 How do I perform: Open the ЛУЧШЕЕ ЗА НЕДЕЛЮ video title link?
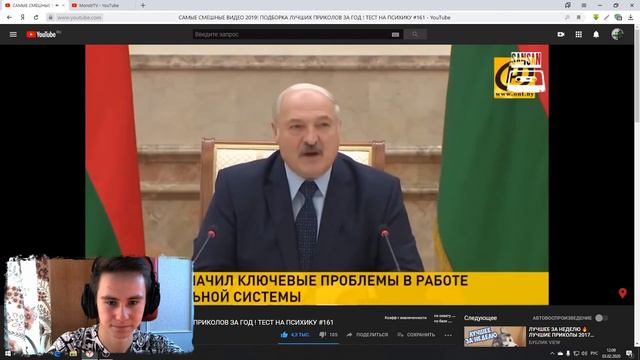(561, 332)
